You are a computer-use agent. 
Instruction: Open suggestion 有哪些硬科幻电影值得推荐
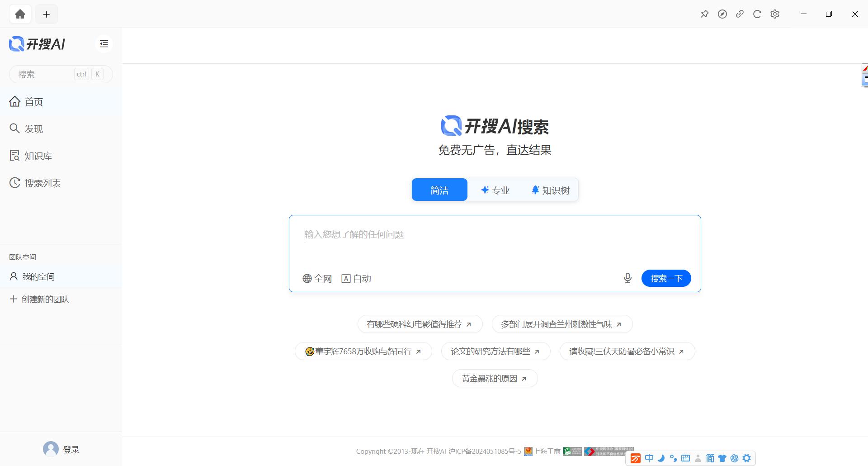point(420,324)
